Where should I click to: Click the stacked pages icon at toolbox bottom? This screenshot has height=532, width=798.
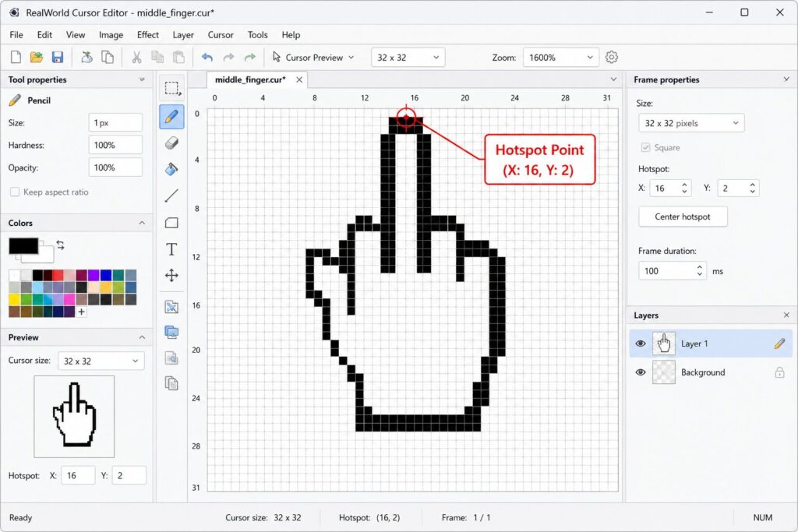pyautogui.click(x=172, y=383)
